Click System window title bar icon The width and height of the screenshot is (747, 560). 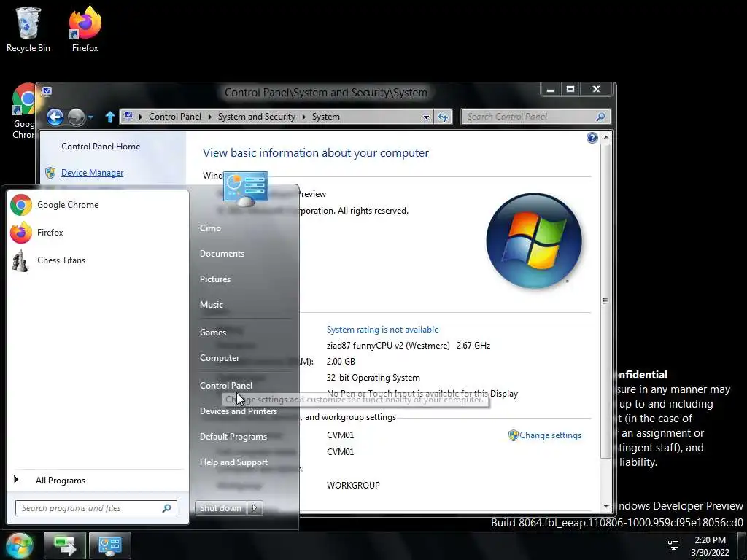coord(47,91)
